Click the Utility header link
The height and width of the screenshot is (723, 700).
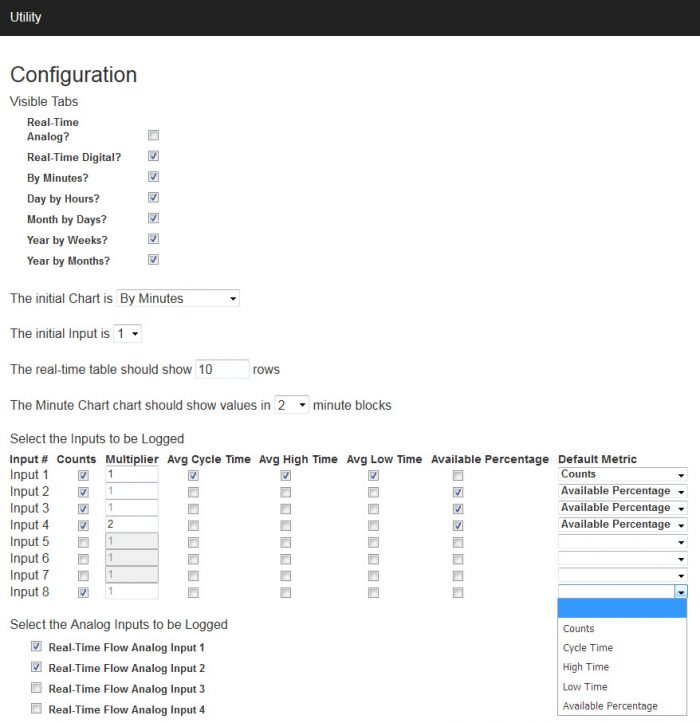(x=25, y=17)
